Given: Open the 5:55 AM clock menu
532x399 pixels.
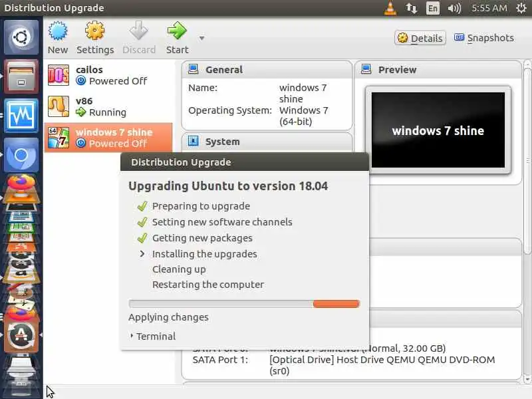Looking at the screenshot, I should [x=489, y=8].
